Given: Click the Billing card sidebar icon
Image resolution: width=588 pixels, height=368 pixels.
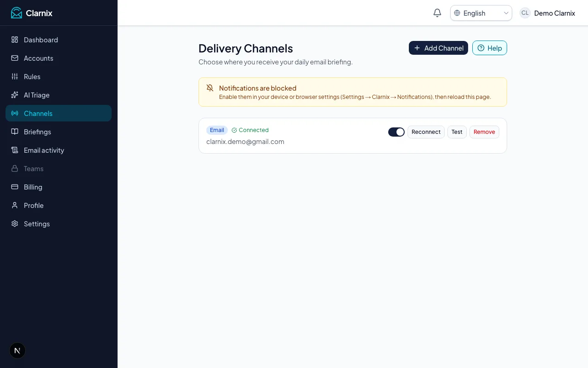Looking at the screenshot, I should [x=15, y=187].
